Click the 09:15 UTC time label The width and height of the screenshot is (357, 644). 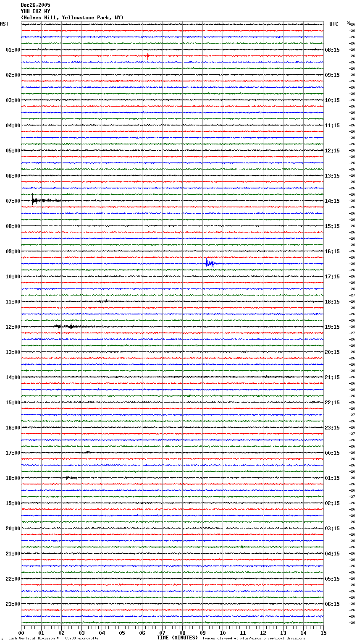[x=332, y=75]
